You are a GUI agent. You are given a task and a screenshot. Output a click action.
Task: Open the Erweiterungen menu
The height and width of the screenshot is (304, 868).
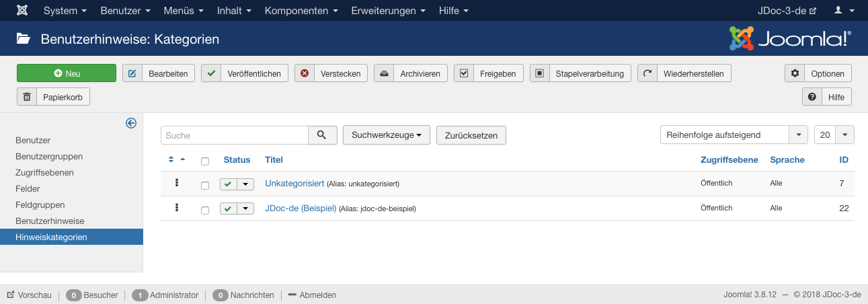[x=388, y=11]
